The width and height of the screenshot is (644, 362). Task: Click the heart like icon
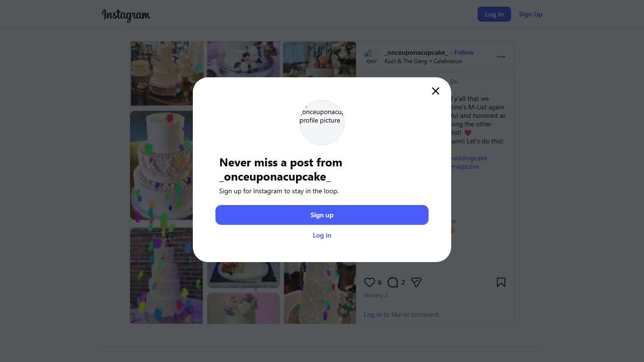tap(369, 282)
